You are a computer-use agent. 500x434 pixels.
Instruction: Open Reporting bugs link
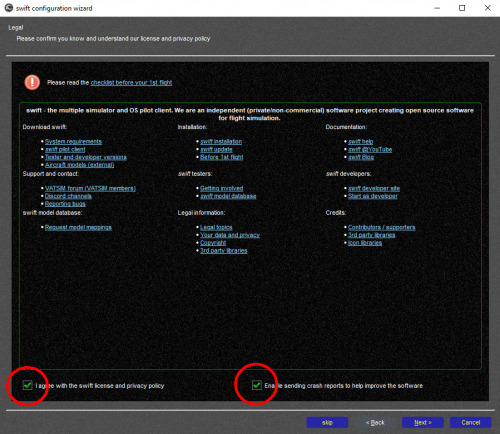point(65,204)
